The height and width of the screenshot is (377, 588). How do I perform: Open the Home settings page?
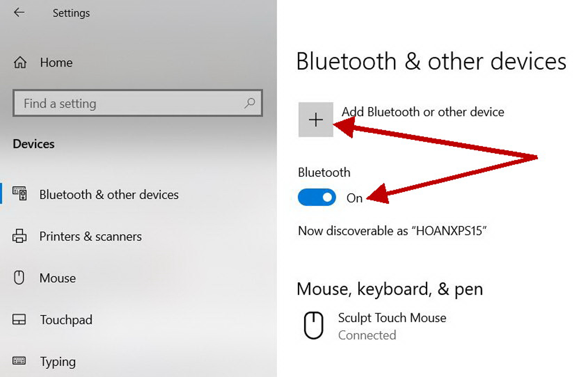click(56, 62)
